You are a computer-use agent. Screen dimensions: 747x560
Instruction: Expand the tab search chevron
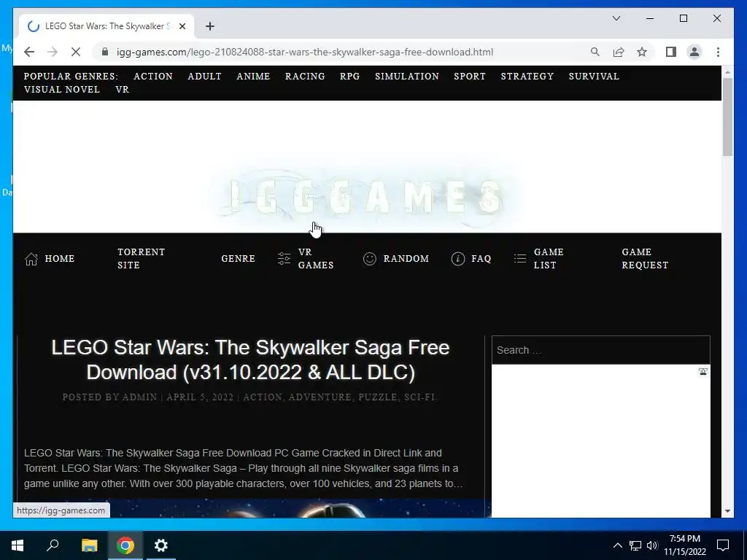coord(616,18)
